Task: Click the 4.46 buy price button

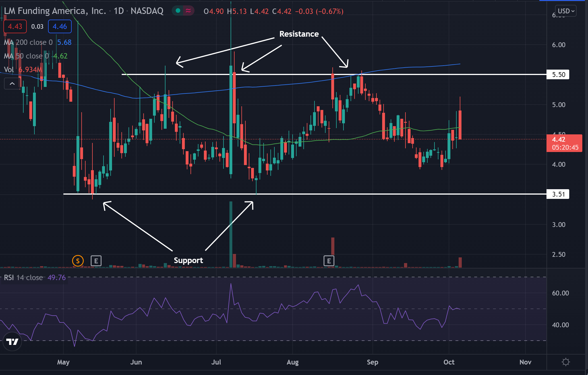Action: pyautogui.click(x=60, y=26)
